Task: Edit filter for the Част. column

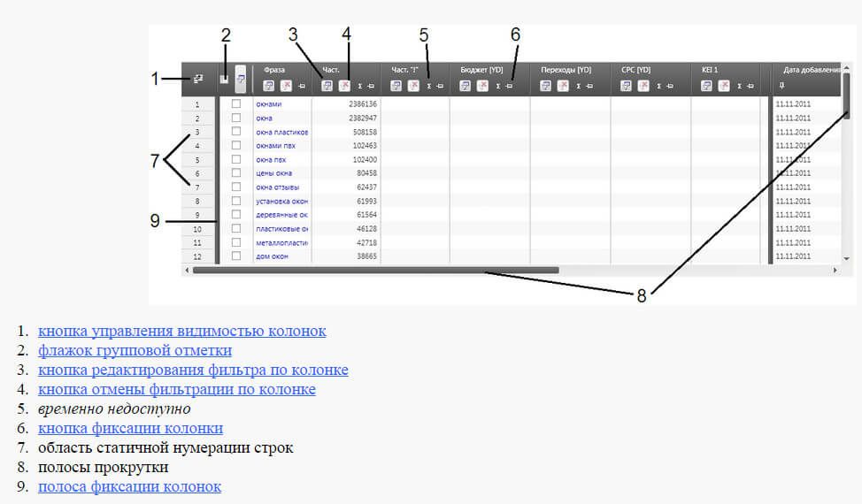Action: pyautogui.click(x=327, y=86)
